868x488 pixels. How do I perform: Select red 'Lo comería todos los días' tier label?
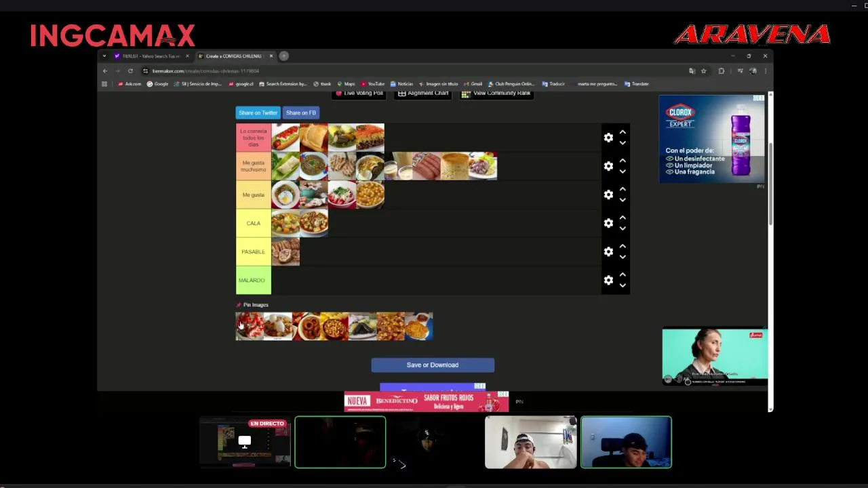[254, 138]
